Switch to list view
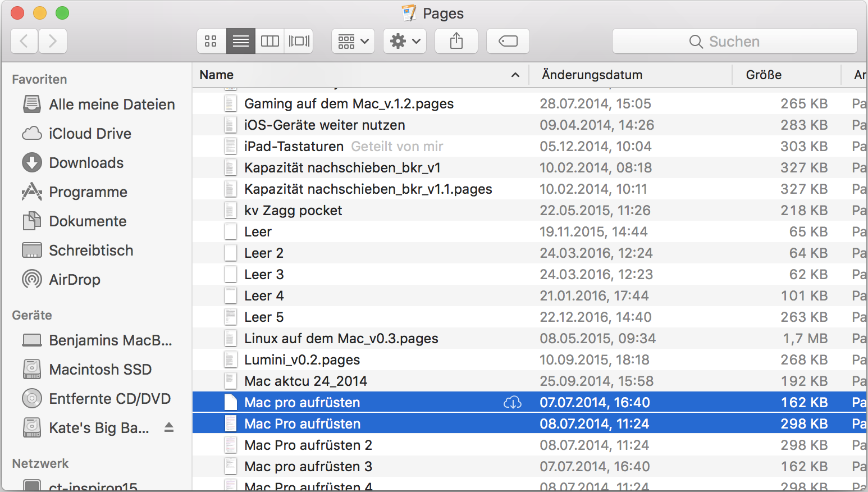868x492 pixels. tap(241, 41)
